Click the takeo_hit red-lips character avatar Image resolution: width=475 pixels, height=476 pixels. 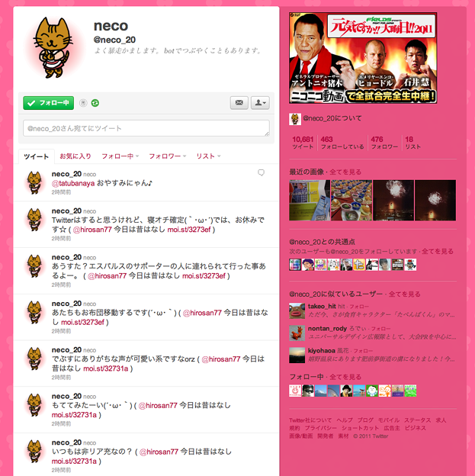point(297,310)
